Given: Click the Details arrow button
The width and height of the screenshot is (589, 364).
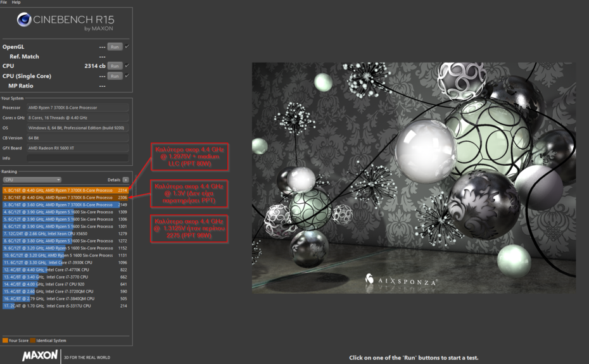Looking at the screenshot, I should click(x=125, y=180).
